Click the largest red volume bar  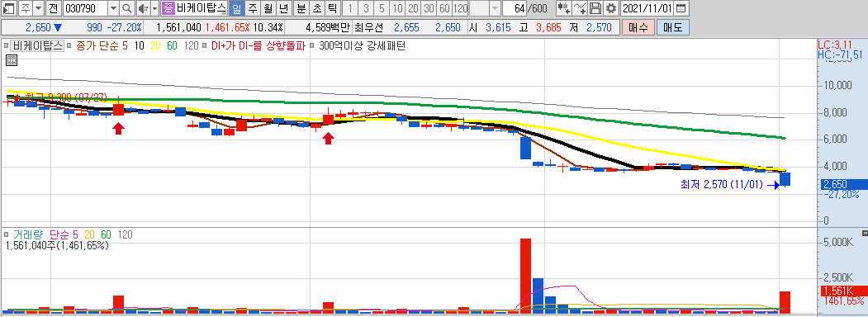click(526, 276)
